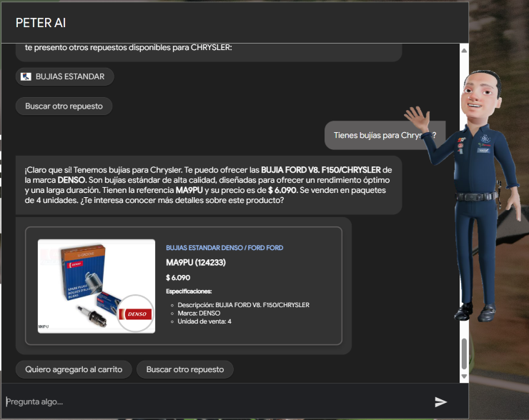Click the PETER AI header title
Viewport: 529px width, 420px height.
41,23
